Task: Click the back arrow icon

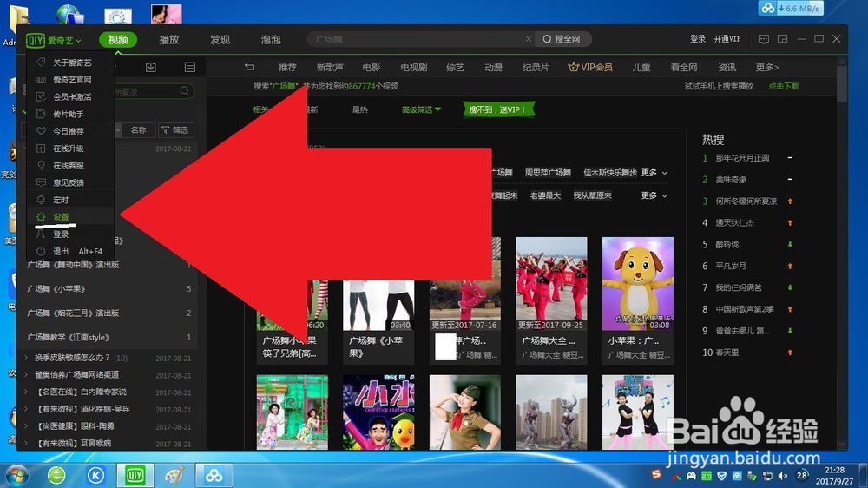Action: click(250, 67)
